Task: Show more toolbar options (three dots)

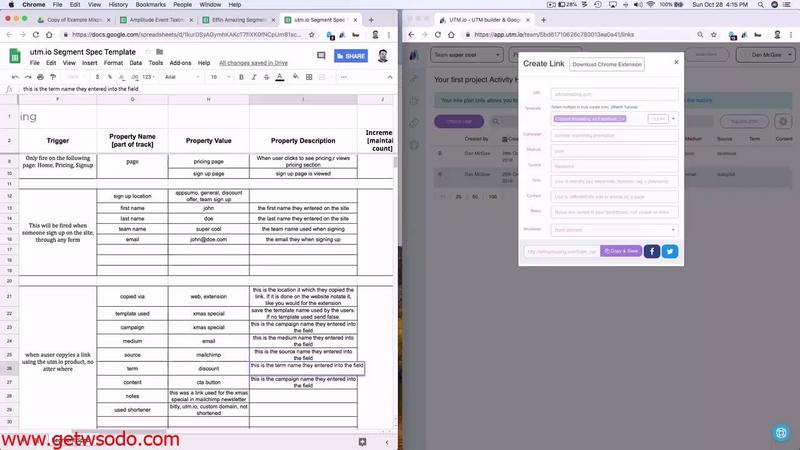Action: click(x=343, y=77)
